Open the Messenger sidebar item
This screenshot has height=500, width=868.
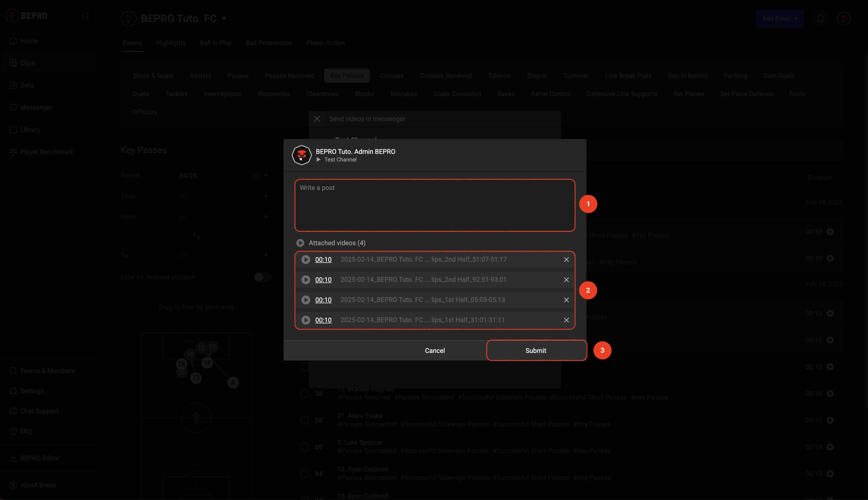(x=36, y=107)
